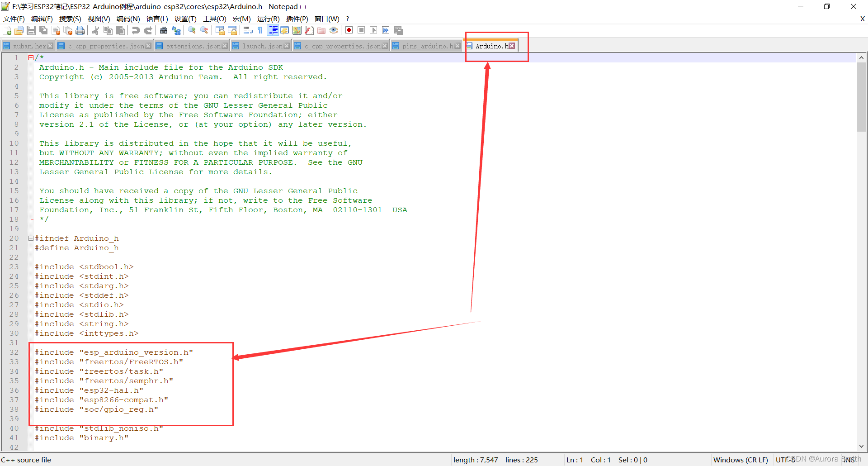Undo the last edit with the Undo arrow

pyautogui.click(x=136, y=30)
